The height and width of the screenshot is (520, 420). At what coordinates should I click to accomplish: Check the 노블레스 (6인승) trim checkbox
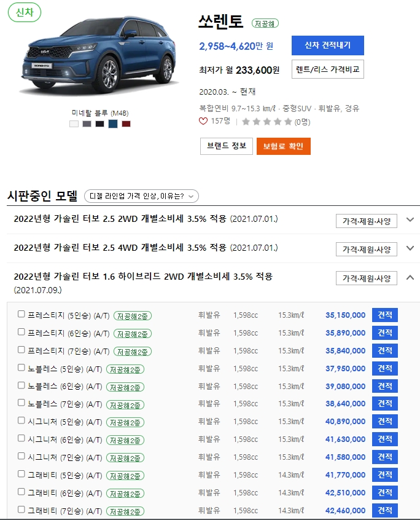pyautogui.click(x=21, y=385)
